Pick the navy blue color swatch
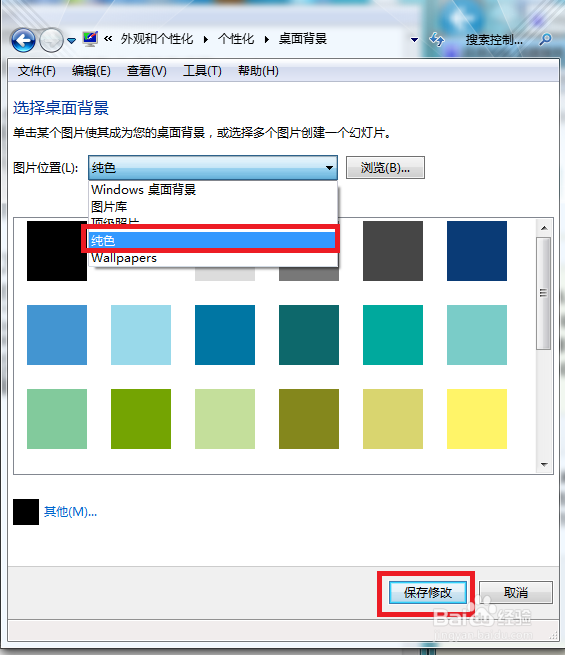 pos(477,251)
